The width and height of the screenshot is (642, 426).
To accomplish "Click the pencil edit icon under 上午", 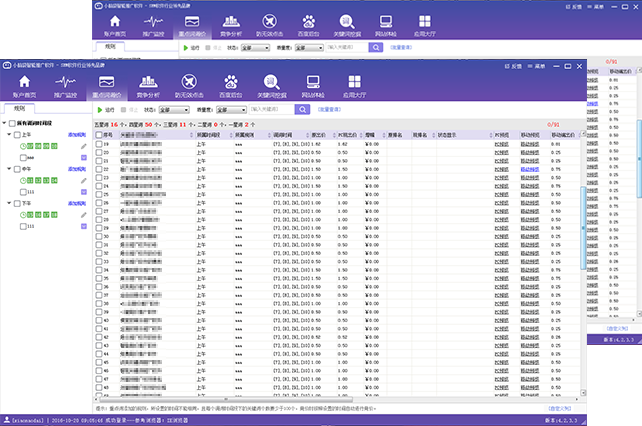I will 84,146.
